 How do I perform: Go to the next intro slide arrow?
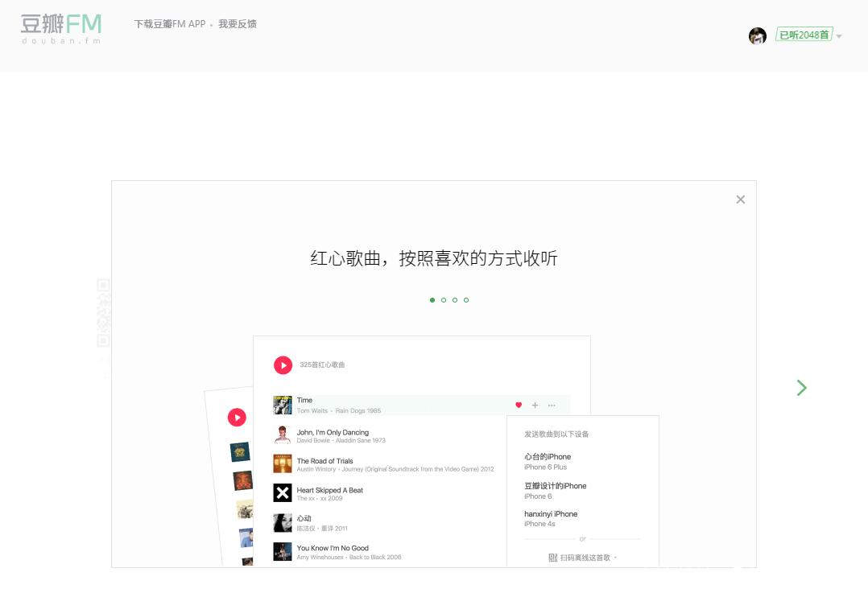802,388
